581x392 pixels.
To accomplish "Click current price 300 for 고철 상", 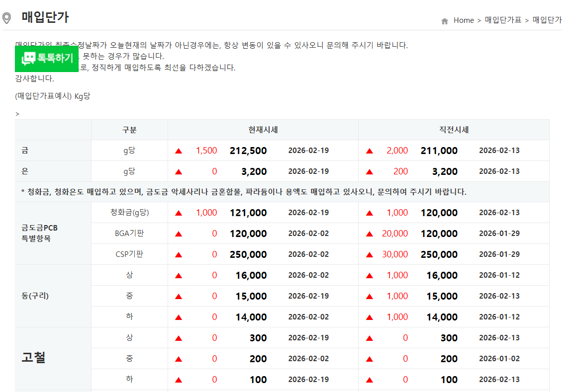I will 258,338.
